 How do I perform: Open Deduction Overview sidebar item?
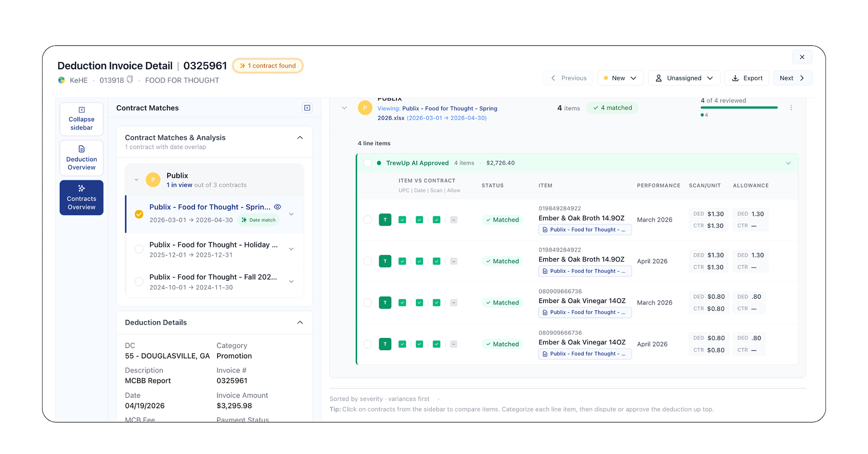tap(81, 158)
